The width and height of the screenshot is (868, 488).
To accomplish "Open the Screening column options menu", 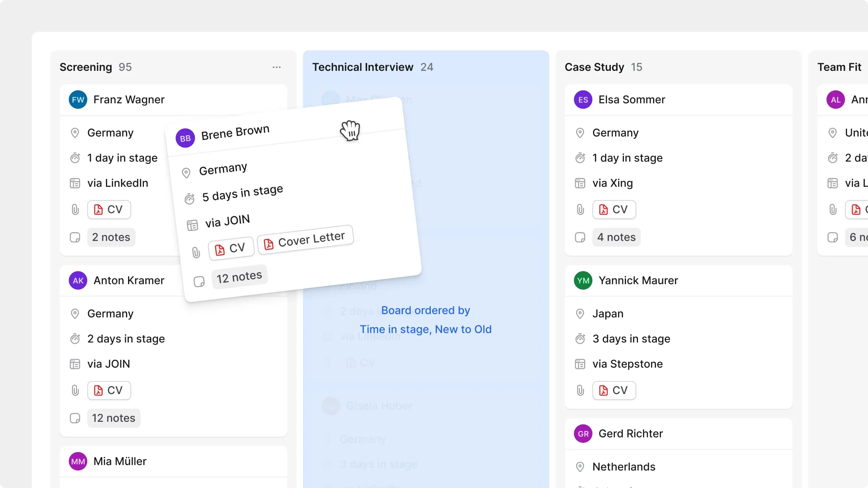I will 277,67.
